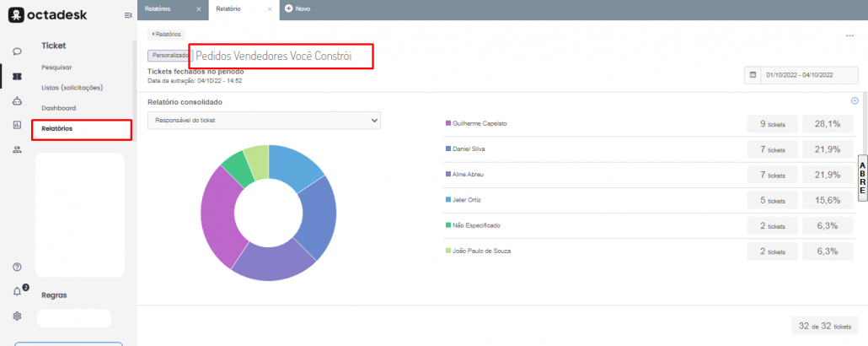
Task: Open the three-dot more options menu
Action: (x=849, y=35)
